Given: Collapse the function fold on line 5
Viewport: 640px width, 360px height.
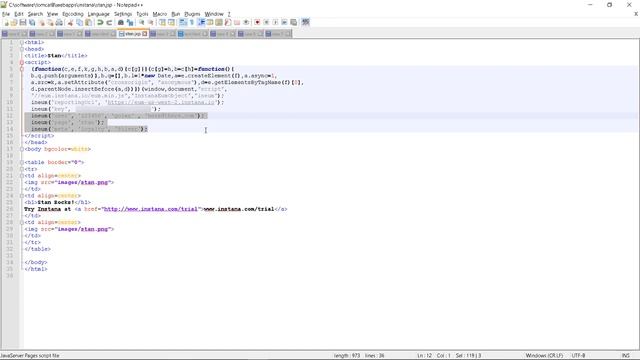Looking at the screenshot, I should (22, 69).
